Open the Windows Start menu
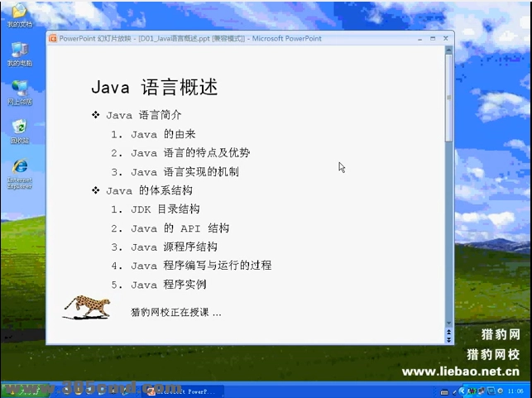Screen dimensions: 532x398 pos(24,391)
